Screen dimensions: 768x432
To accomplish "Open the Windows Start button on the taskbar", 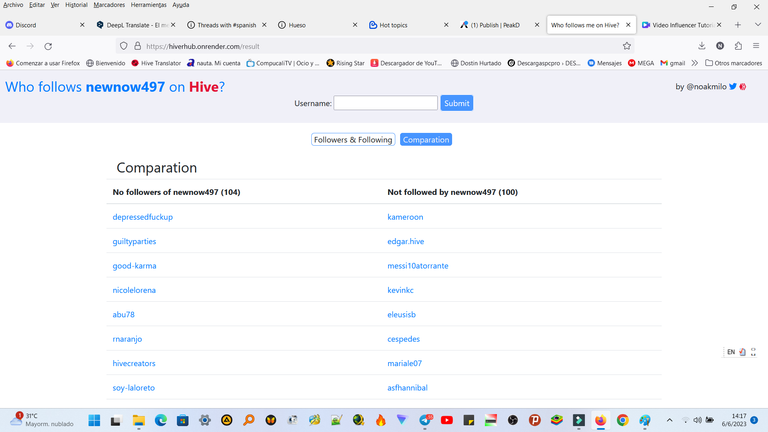I will 94,420.
